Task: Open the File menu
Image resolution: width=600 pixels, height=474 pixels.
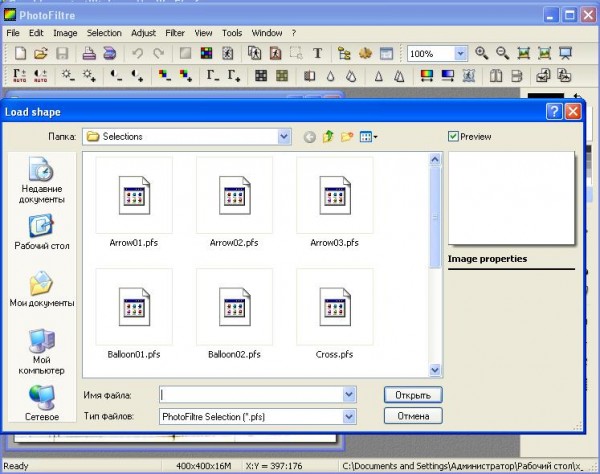Action: point(13,33)
